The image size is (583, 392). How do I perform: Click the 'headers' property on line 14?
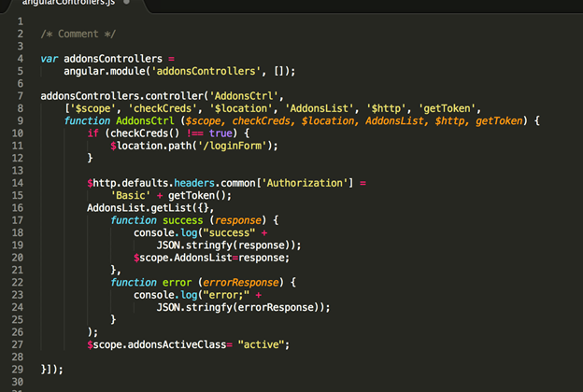(194, 183)
